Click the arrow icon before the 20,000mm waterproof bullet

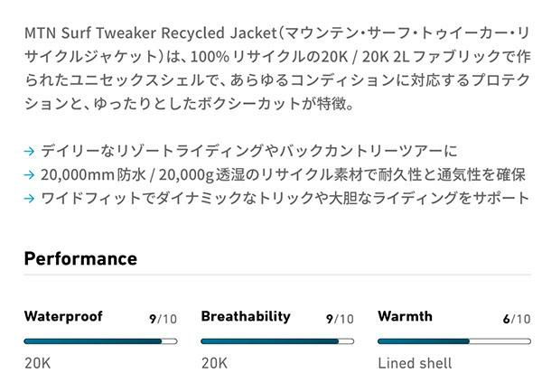[29, 174]
